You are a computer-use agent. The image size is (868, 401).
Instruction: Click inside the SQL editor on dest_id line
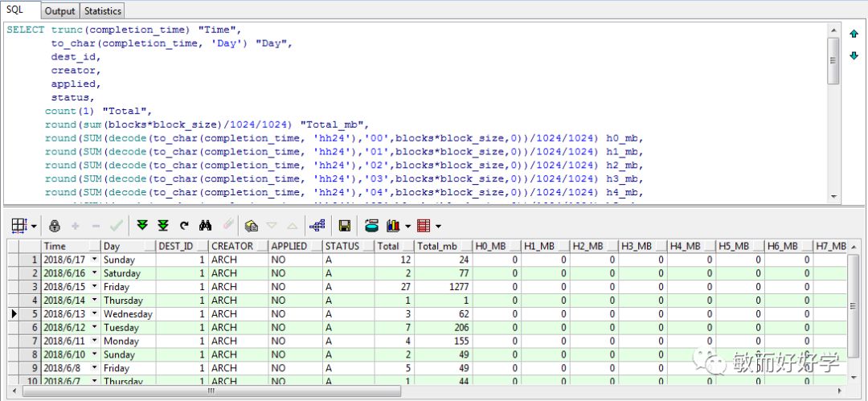pyautogui.click(x=76, y=56)
